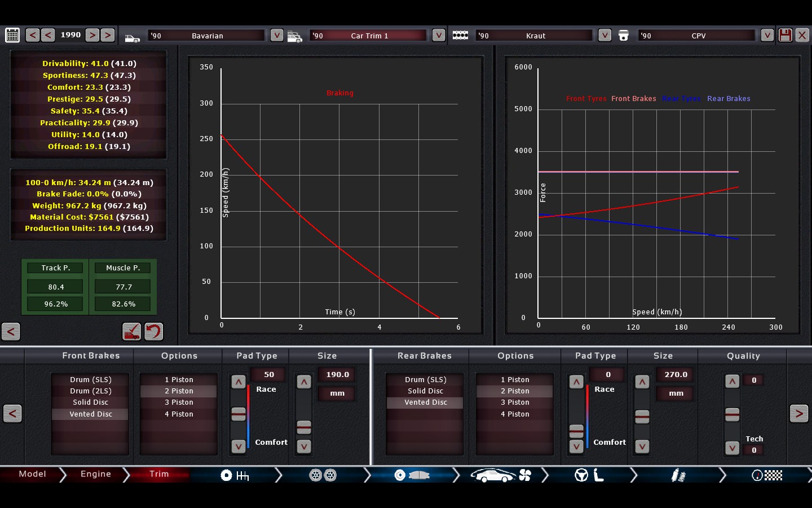Choose 3 Piston in rear brake Options

tap(515, 402)
